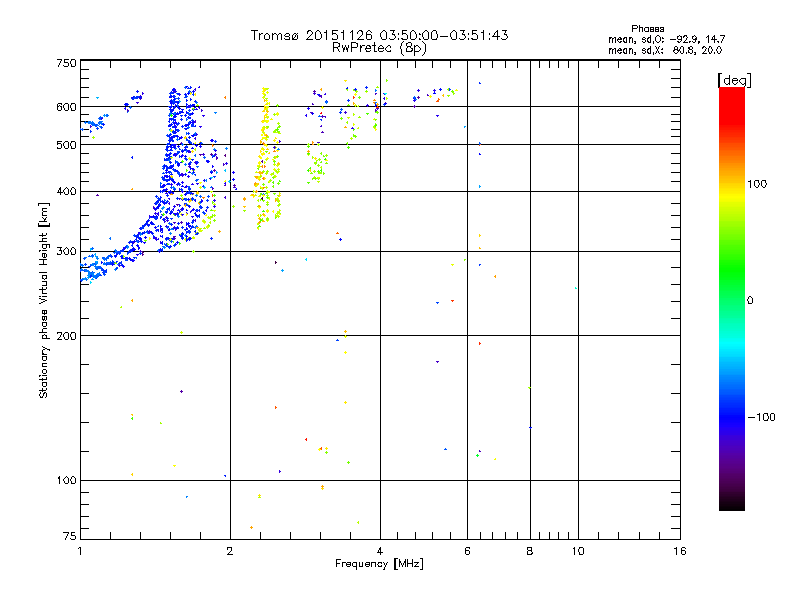Click the x-axis tick label '10'

pos(578,551)
